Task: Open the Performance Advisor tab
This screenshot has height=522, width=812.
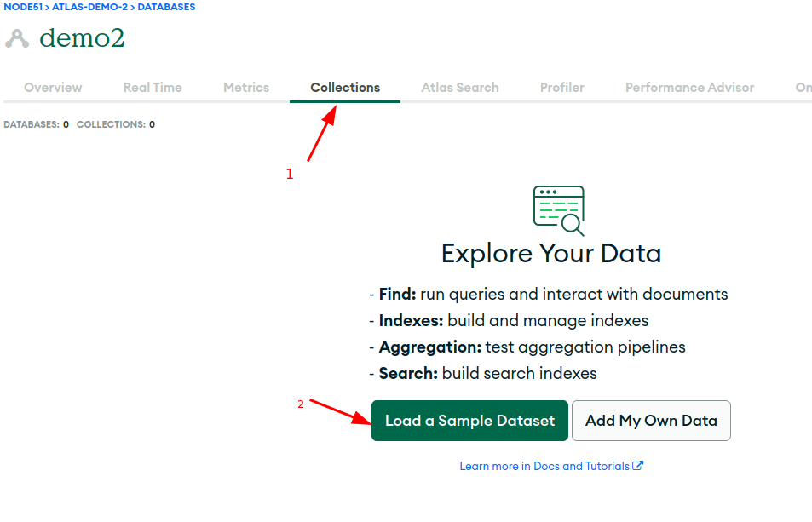Action: tap(689, 88)
